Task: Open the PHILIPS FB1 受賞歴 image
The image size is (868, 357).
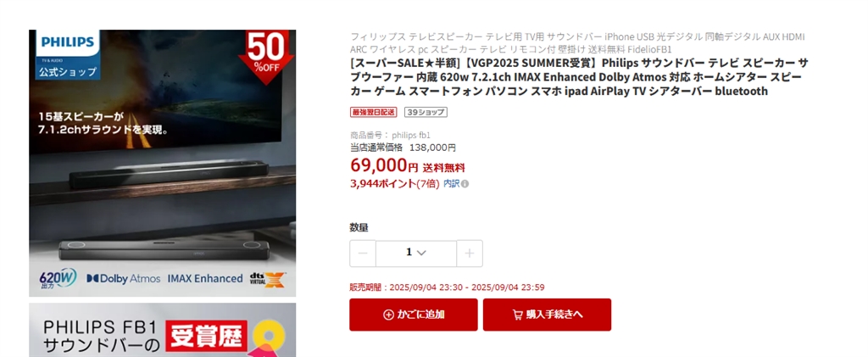Action: [x=162, y=330]
